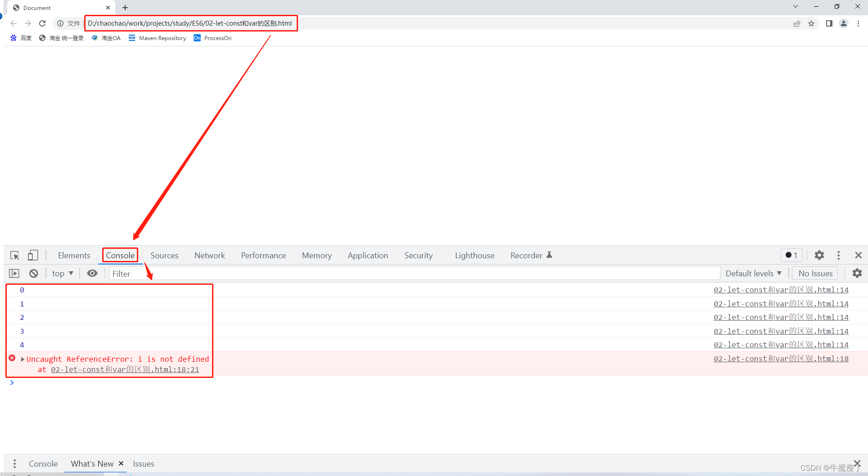Open source link for log output 4
Image resolution: width=868 pixels, height=476 pixels.
(781, 345)
